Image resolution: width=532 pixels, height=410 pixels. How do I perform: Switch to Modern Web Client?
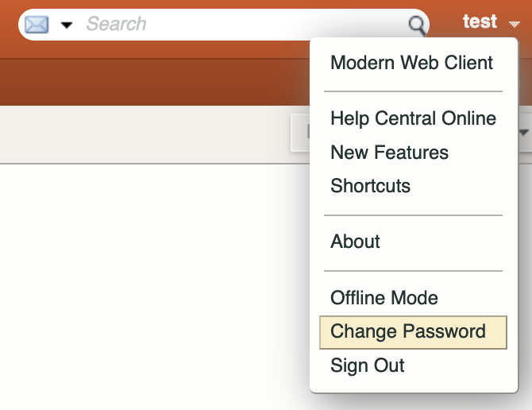point(413,63)
